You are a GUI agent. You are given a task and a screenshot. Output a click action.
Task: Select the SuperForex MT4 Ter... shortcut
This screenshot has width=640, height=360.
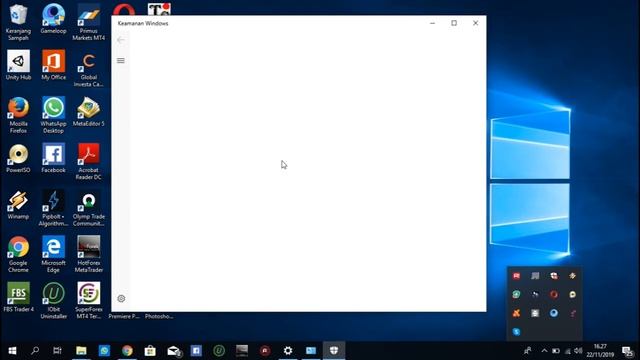tap(89, 301)
